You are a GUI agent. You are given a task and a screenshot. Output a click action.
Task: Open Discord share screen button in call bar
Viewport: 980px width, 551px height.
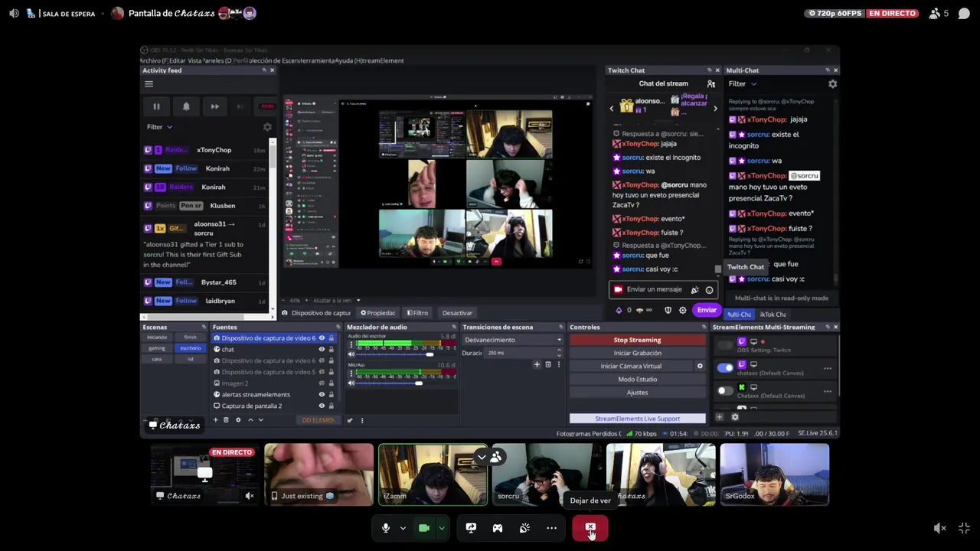(x=471, y=528)
